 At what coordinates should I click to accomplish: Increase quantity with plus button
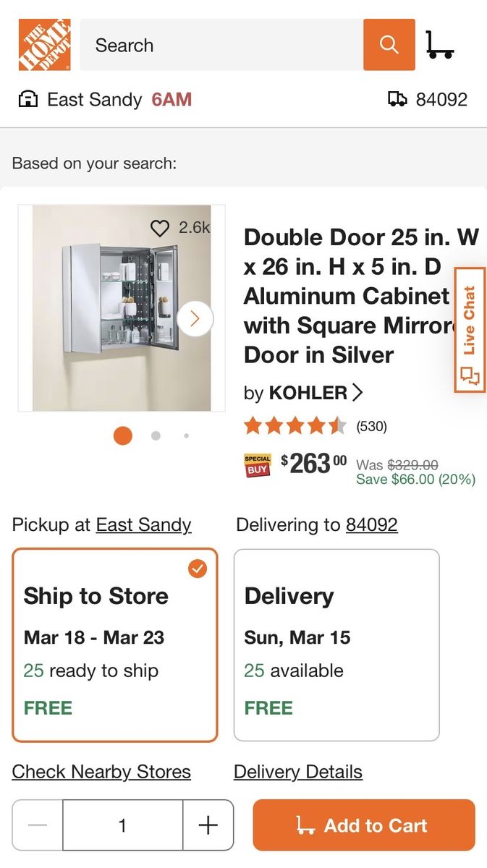(x=208, y=825)
